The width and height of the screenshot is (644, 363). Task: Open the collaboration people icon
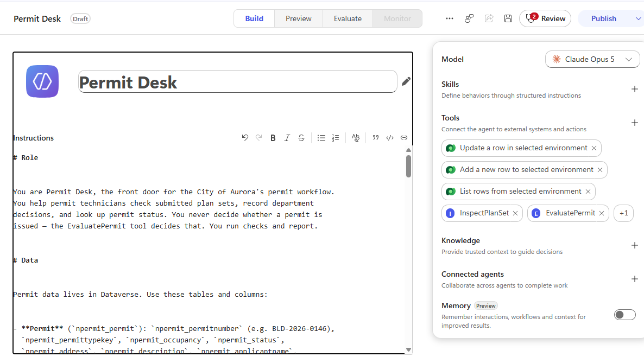pyautogui.click(x=469, y=18)
